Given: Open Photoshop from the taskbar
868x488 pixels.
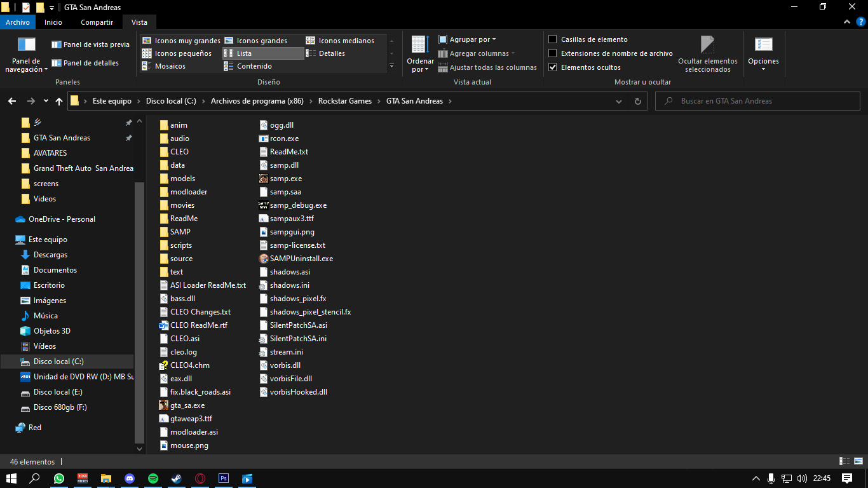Looking at the screenshot, I should click(x=224, y=478).
